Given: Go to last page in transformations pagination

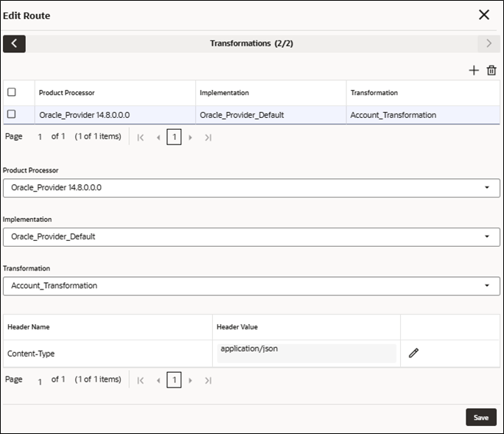Looking at the screenshot, I should (x=208, y=138).
